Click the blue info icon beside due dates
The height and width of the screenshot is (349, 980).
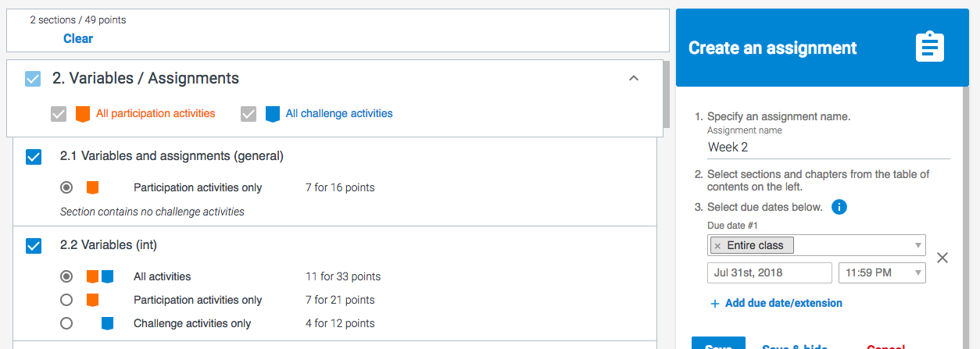point(839,207)
